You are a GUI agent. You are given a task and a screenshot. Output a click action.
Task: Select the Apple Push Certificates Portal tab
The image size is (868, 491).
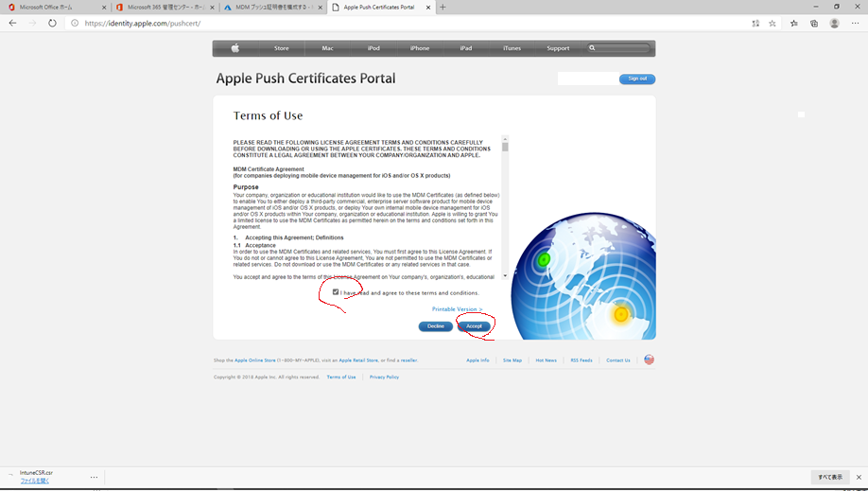point(381,8)
